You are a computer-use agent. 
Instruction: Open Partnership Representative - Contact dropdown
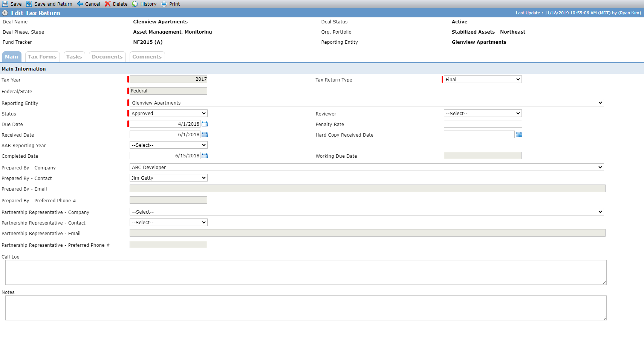(x=168, y=222)
